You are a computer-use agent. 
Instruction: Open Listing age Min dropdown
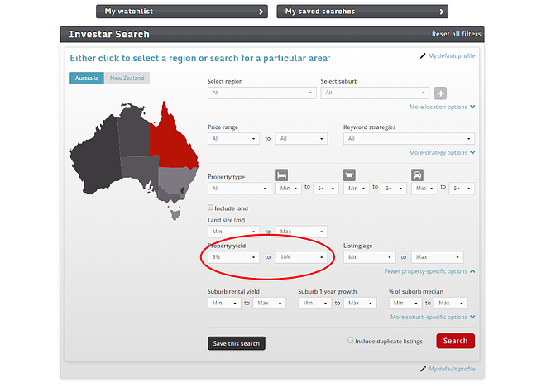pos(369,257)
